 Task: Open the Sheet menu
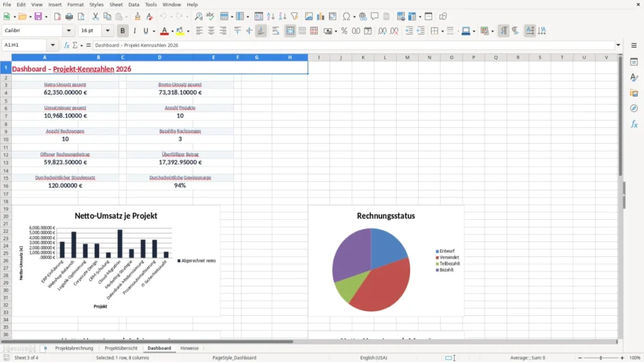click(x=116, y=4)
